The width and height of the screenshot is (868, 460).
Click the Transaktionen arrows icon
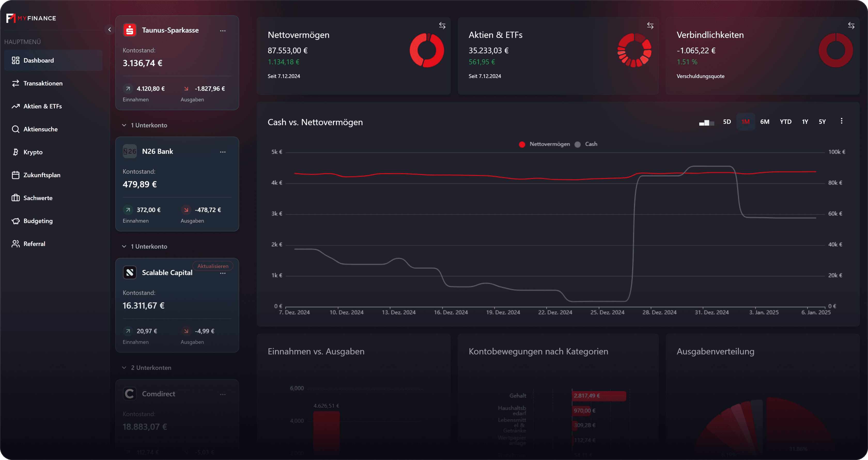click(16, 83)
